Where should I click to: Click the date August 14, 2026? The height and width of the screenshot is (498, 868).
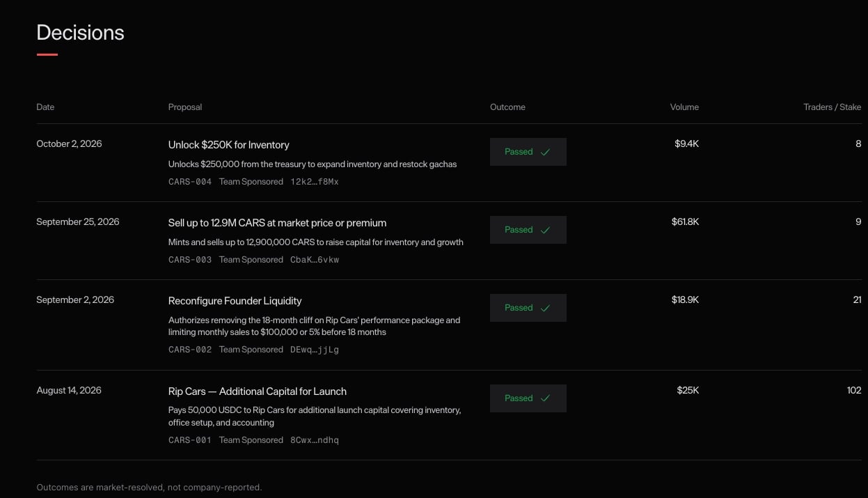pyautogui.click(x=69, y=391)
